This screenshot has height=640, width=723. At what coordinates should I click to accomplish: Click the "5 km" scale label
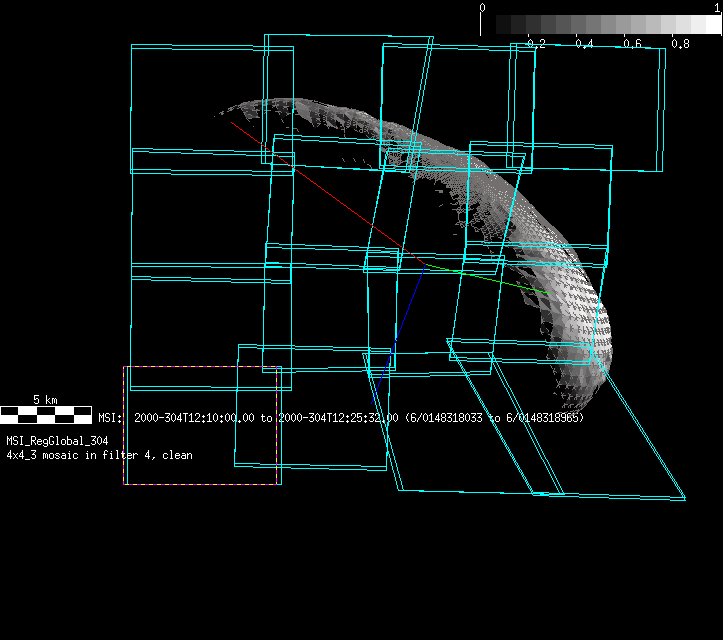(45, 400)
